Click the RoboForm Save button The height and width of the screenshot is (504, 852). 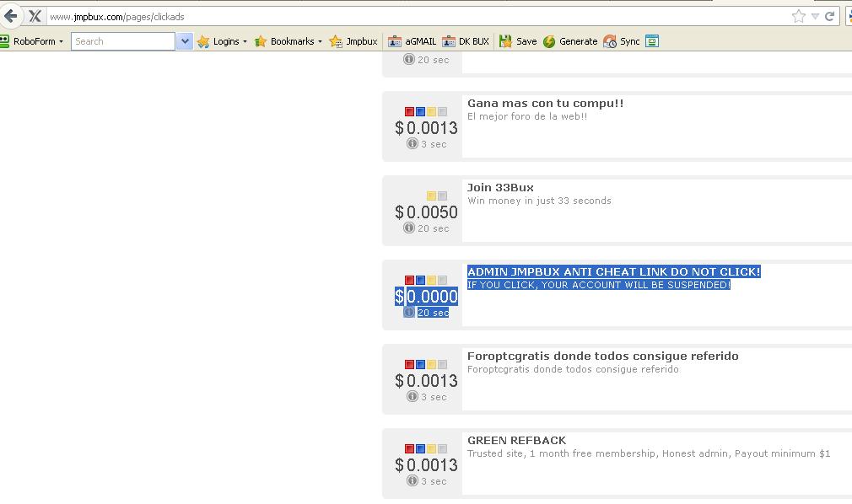point(518,41)
